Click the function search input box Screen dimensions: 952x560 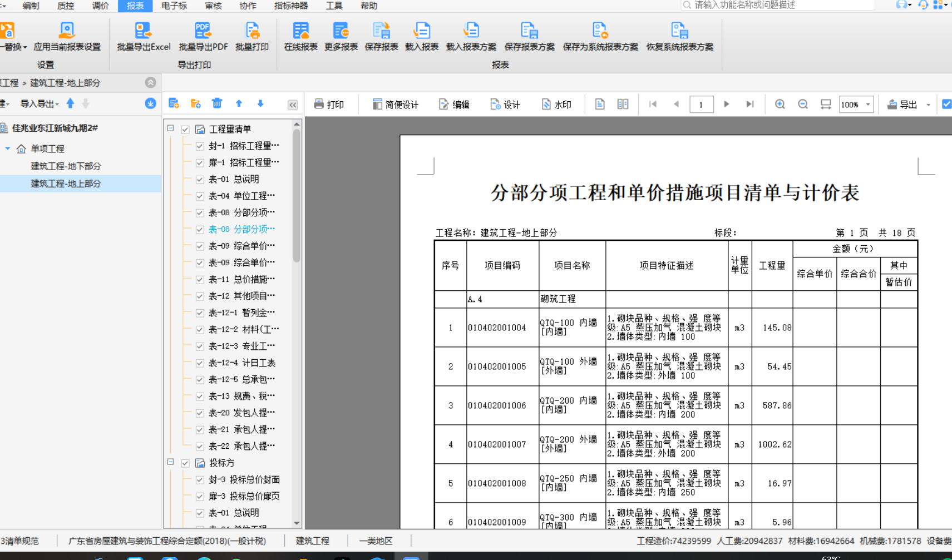pos(778,5)
